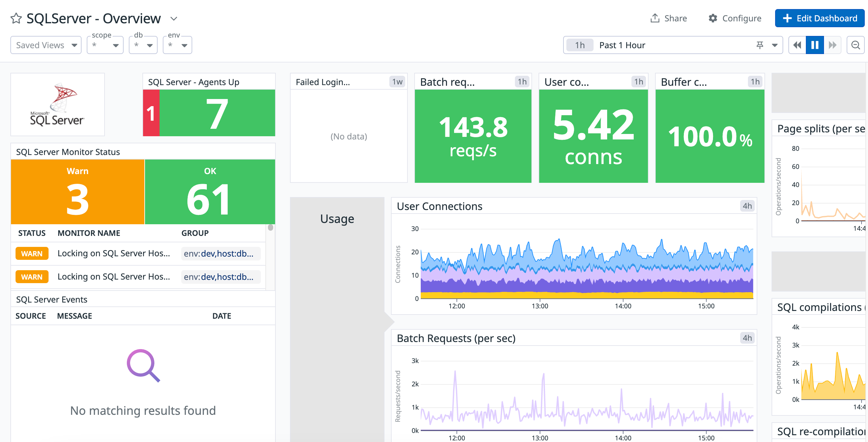The width and height of the screenshot is (868, 442).
Task: Click the pin icon in time selector
Action: (760, 45)
